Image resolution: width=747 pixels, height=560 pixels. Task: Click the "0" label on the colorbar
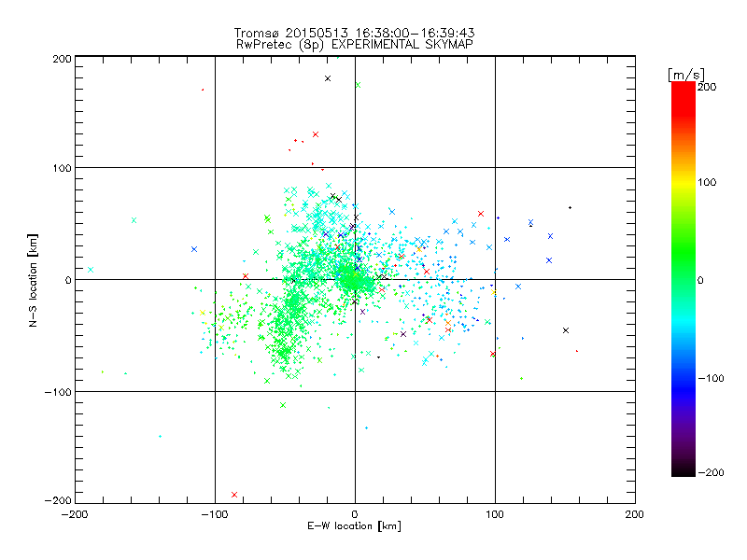701,280
